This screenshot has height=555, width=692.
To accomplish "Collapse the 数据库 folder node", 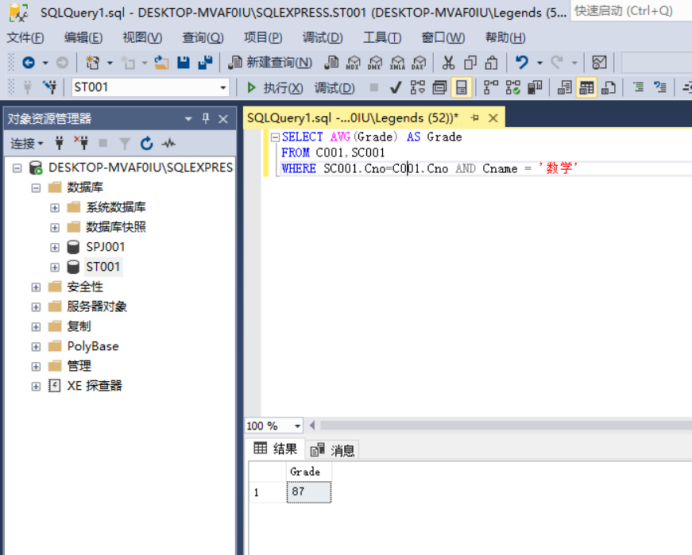I will coord(36,188).
